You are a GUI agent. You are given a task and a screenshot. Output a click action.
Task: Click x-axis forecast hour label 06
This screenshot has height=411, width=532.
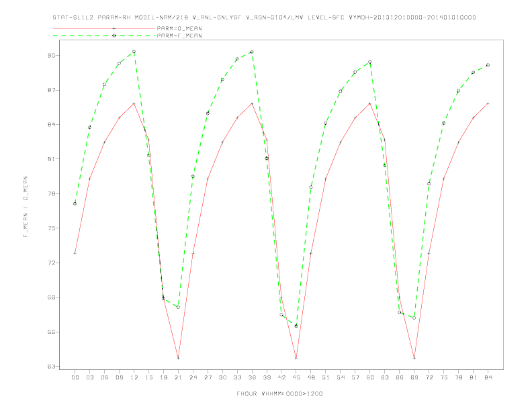(x=105, y=377)
